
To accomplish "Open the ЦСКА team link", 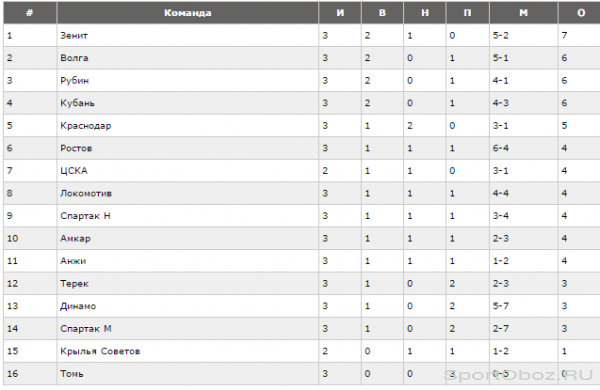I will 74,171.
